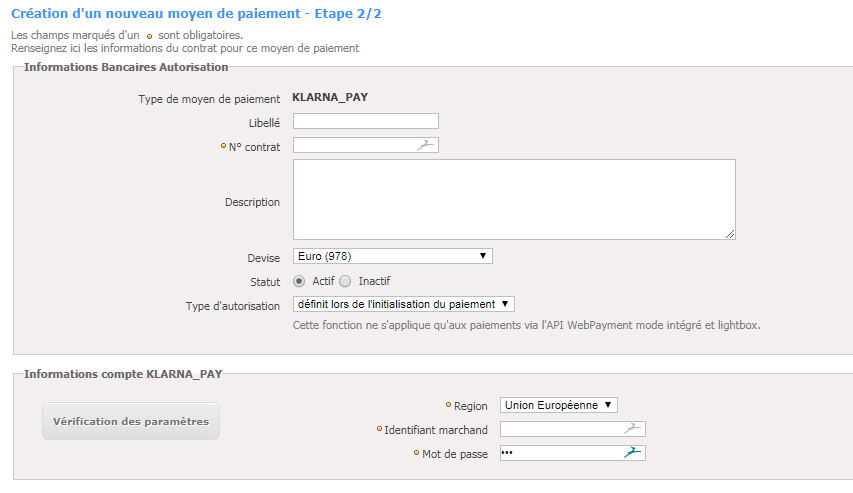Click the orange required marker beside Region
853x493 pixels.
click(448, 405)
